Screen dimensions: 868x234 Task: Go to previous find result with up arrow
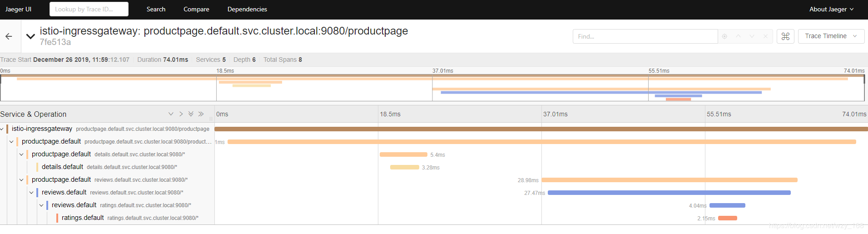click(738, 36)
